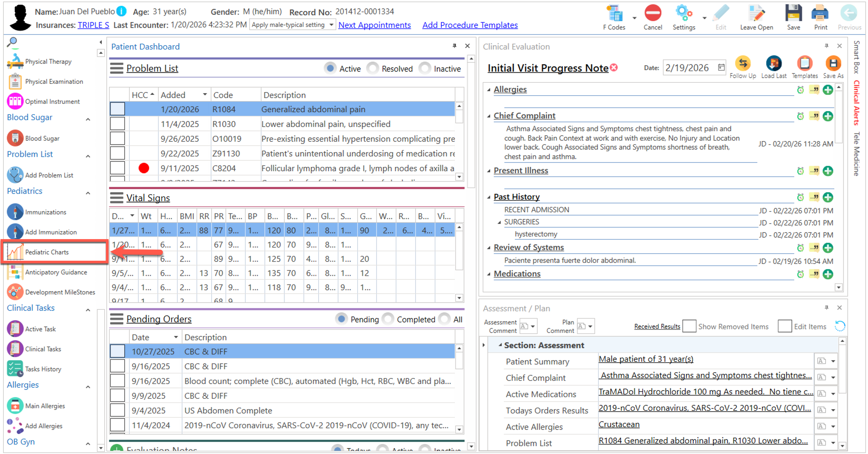Click the Load Last icon
The image size is (868, 454).
[x=774, y=64]
